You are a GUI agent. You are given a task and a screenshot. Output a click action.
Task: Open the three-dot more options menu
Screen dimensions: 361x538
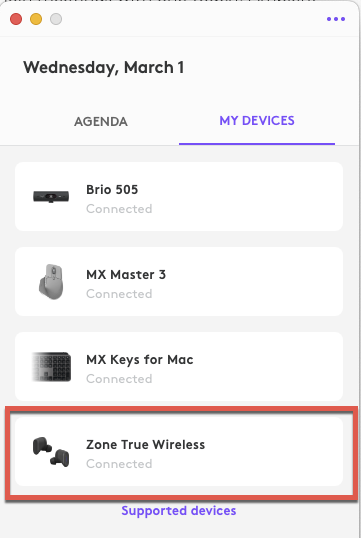336,19
